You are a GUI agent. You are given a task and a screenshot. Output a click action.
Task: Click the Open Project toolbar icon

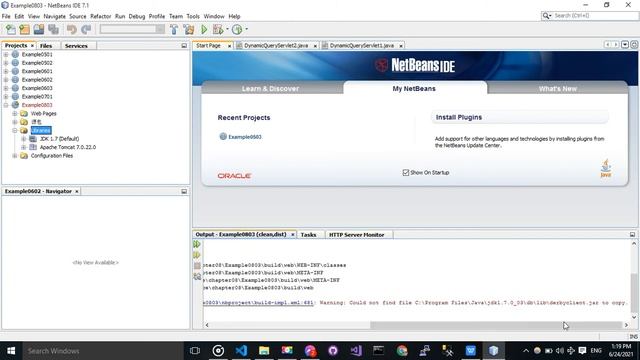[x=39, y=29]
